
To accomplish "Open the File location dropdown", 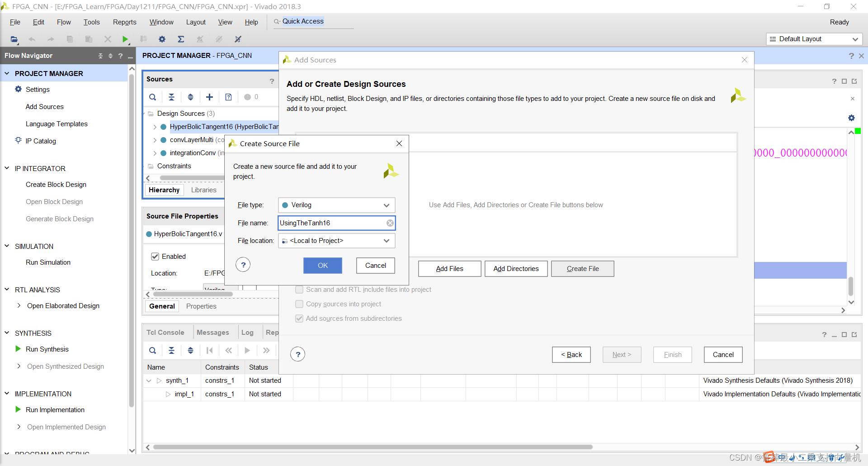I will pyautogui.click(x=336, y=241).
